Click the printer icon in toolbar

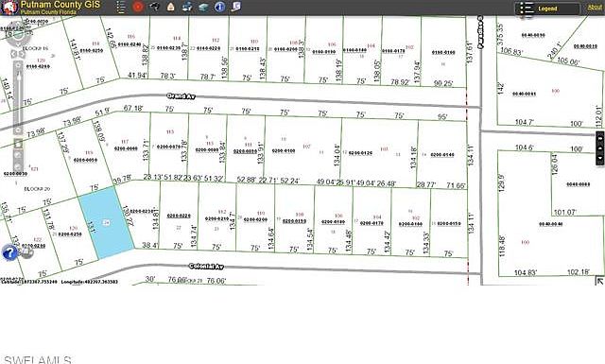(187, 7)
